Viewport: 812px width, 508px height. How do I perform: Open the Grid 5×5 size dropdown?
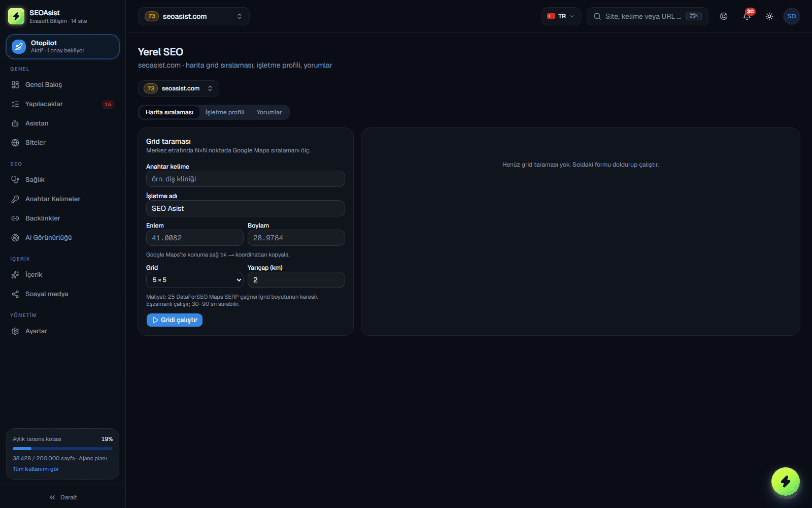coord(195,280)
